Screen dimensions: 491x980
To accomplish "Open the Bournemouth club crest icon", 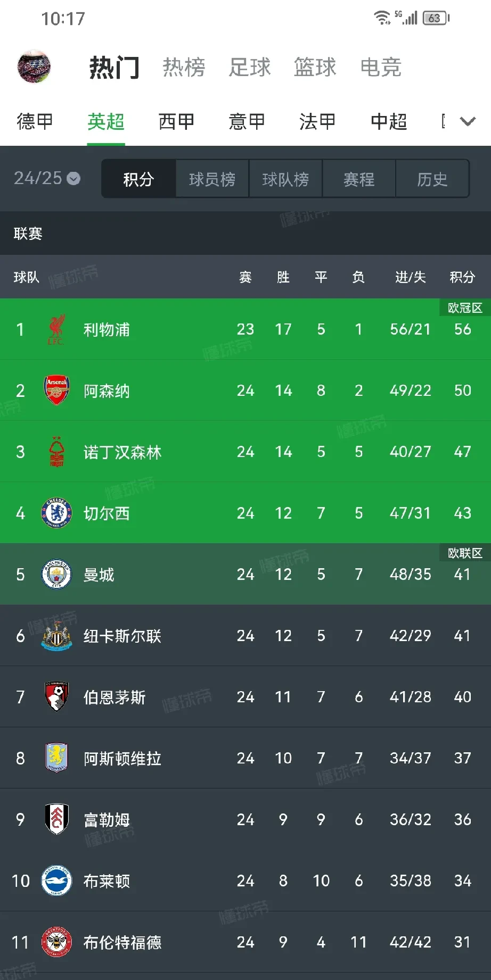I will 56,697.
